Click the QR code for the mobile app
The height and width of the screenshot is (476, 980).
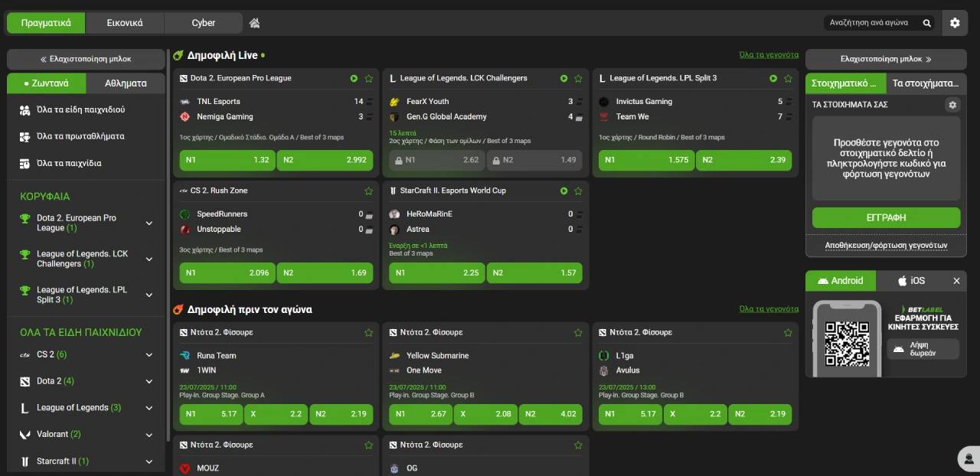coord(847,344)
